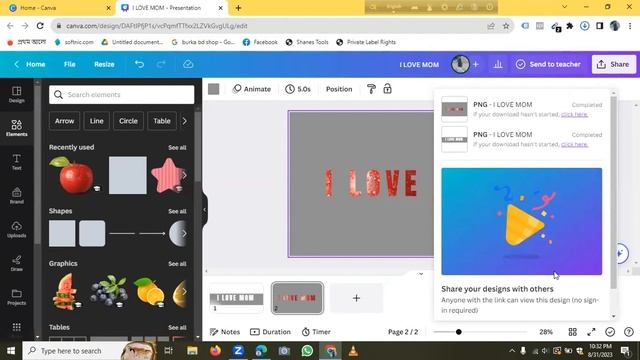Screen dimensions: 640x360
Task: Click See all for Recently used
Action: pos(177,147)
